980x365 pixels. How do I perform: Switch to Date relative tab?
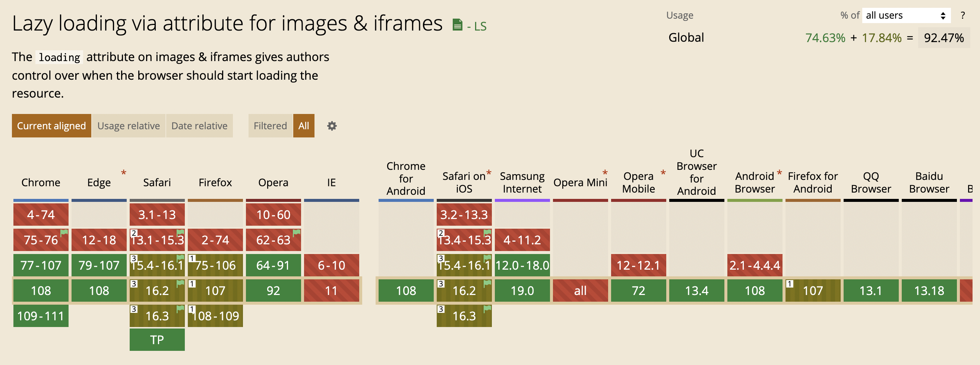pos(199,126)
